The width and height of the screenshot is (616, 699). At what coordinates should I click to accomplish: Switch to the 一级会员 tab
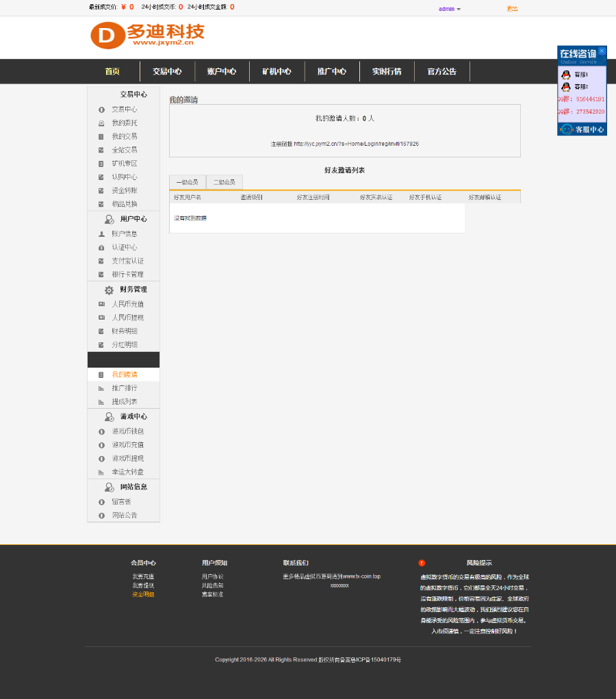click(188, 182)
